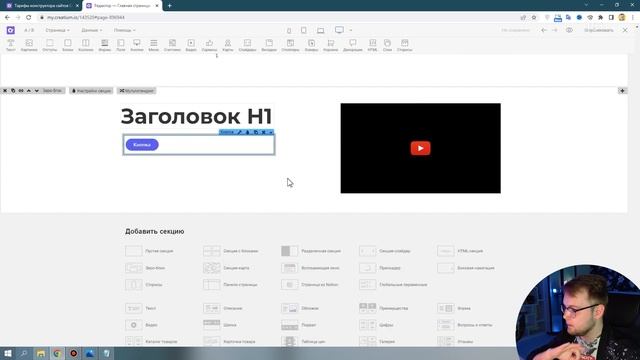The height and width of the screenshot is (360, 640).
Task: Open Chrome from the Windows taskbar
Action: tap(57, 353)
